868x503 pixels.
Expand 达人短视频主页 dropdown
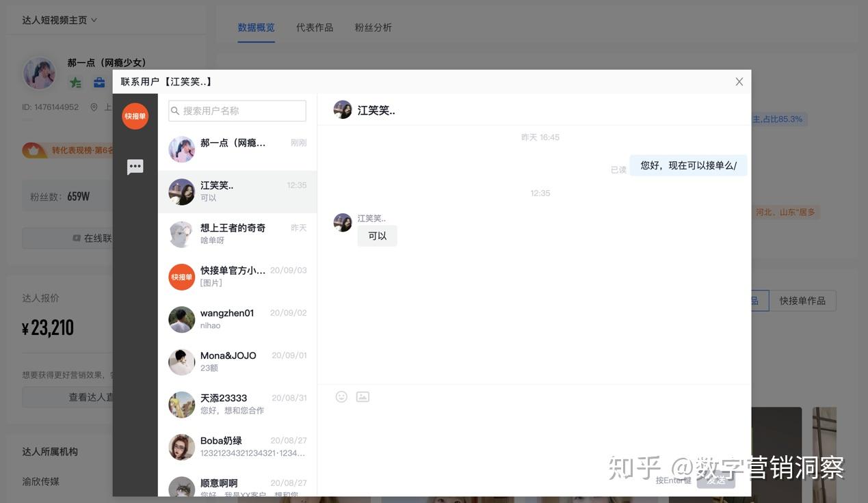pos(60,20)
